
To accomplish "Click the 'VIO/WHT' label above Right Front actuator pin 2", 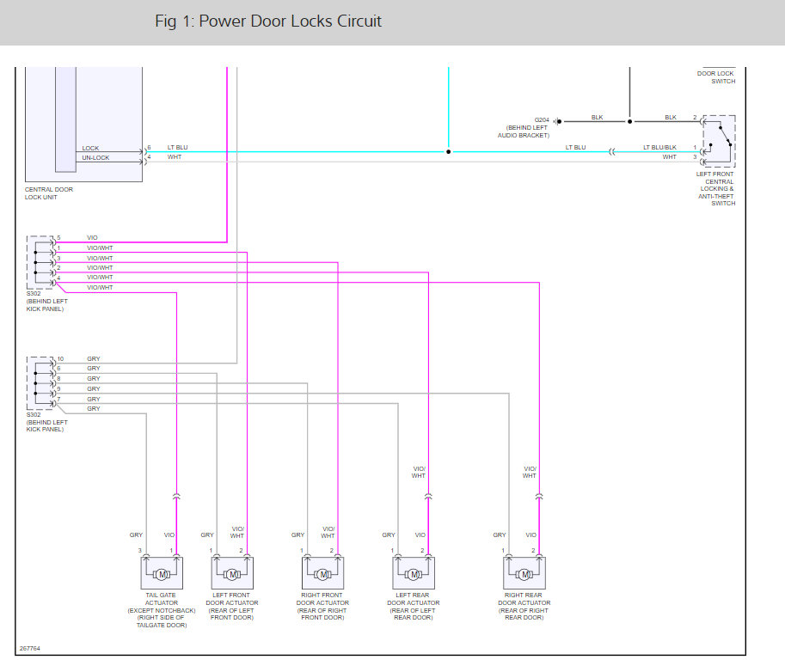I will pos(328,533).
